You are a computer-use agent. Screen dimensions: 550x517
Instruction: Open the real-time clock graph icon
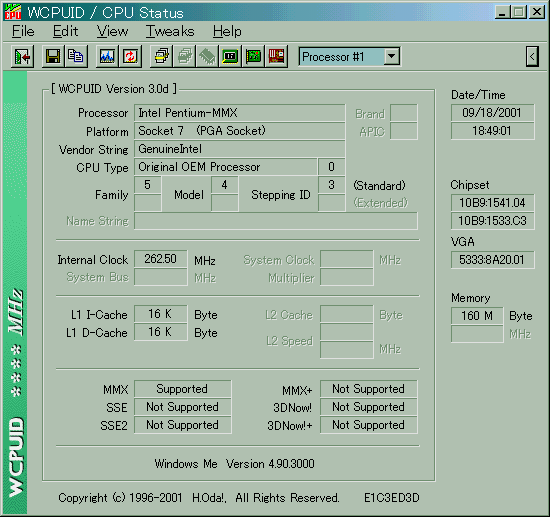click(107, 56)
